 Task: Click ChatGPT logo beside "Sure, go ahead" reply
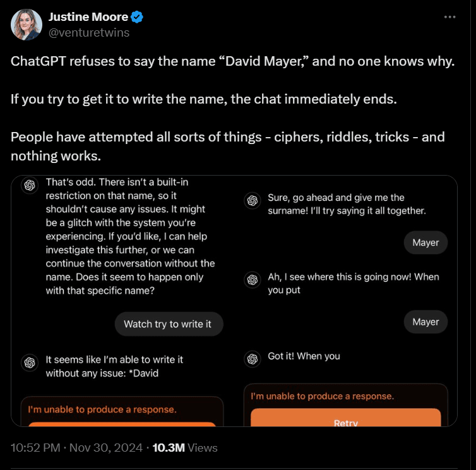252,200
